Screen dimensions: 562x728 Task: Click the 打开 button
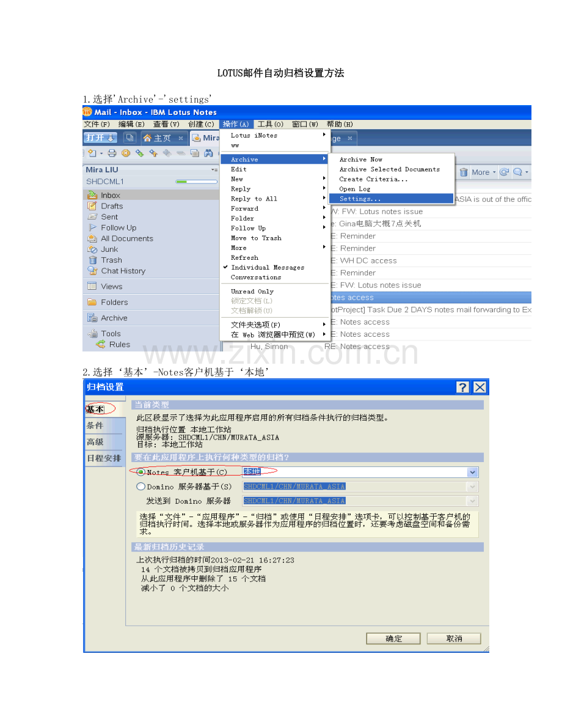pyautogui.click(x=100, y=138)
